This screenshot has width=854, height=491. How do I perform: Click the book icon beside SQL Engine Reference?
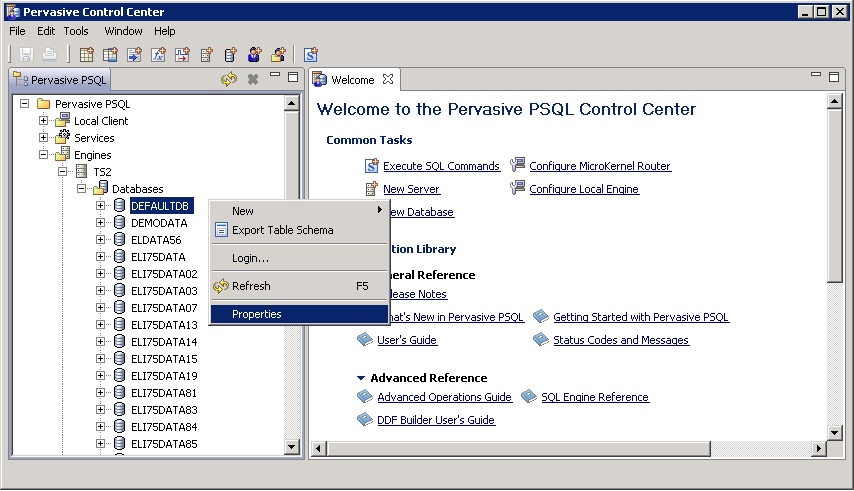coord(529,396)
